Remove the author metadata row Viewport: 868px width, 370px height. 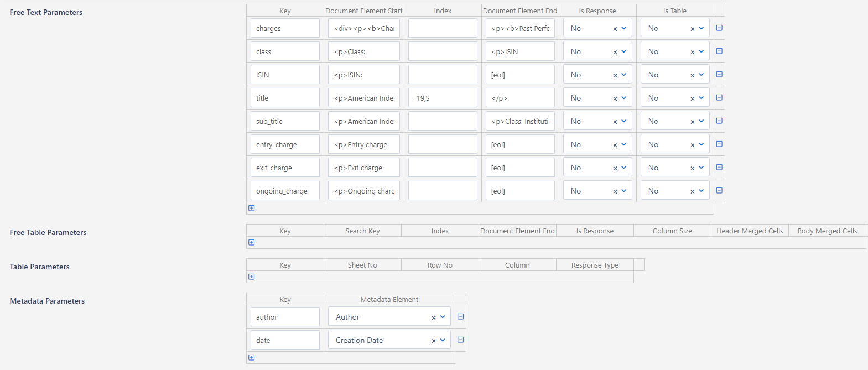click(x=460, y=317)
